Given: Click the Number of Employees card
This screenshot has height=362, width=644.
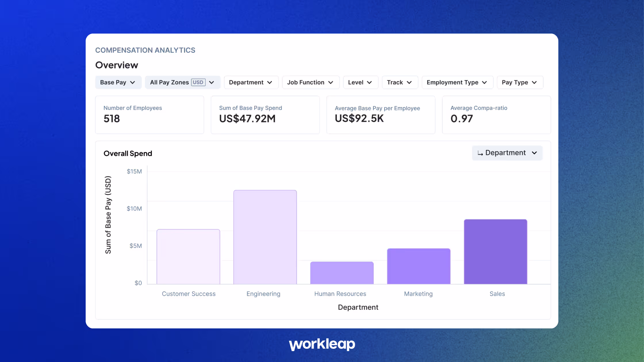Looking at the screenshot, I should tap(149, 115).
